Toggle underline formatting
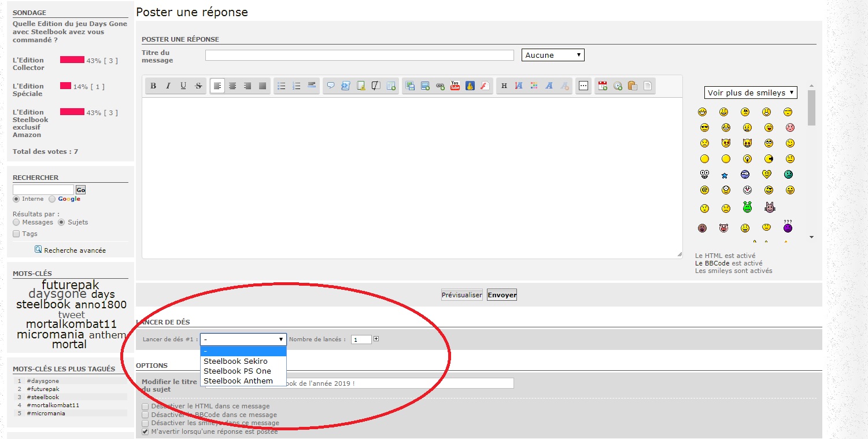The width and height of the screenshot is (868, 439). click(183, 86)
